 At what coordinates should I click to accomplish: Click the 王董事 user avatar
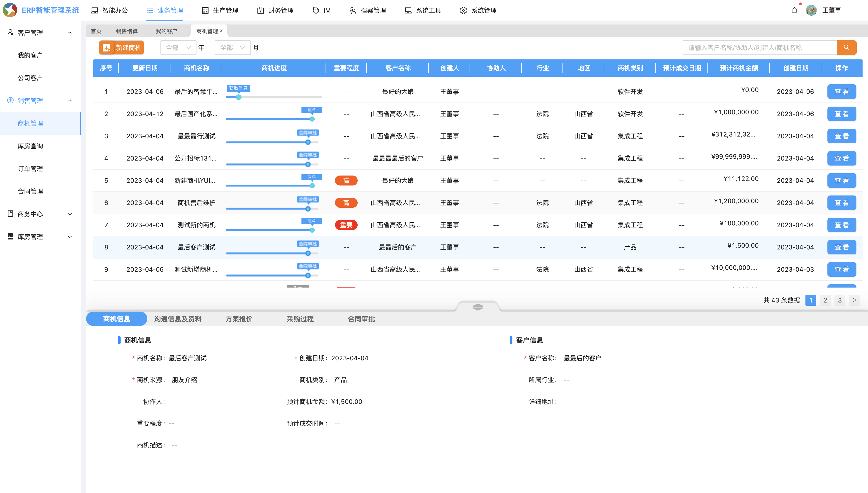[x=811, y=10]
